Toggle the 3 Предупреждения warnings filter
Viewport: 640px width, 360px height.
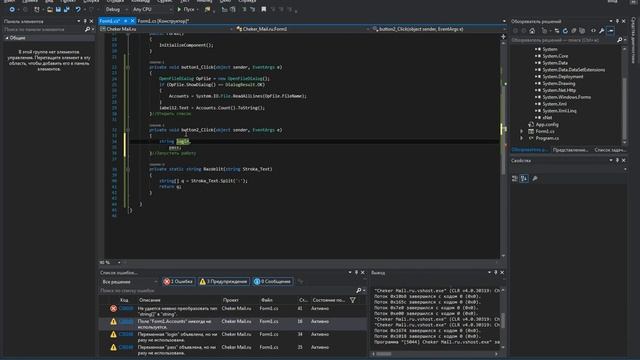point(224,282)
